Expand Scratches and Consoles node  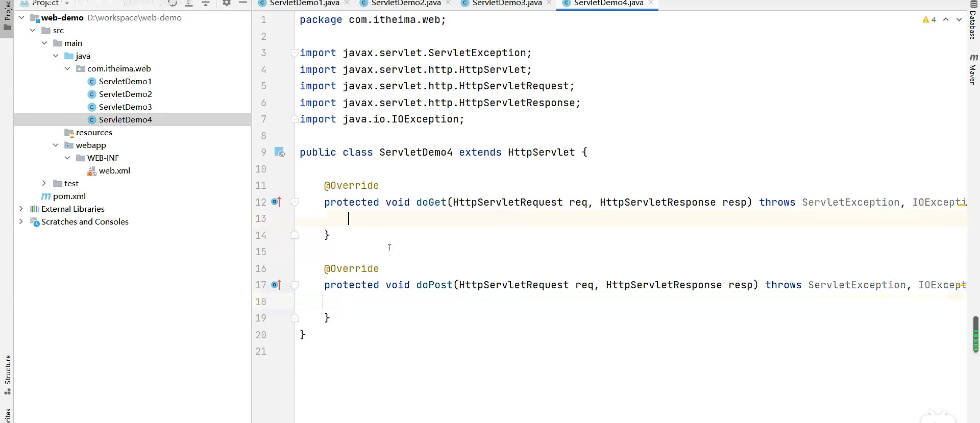point(21,221)
